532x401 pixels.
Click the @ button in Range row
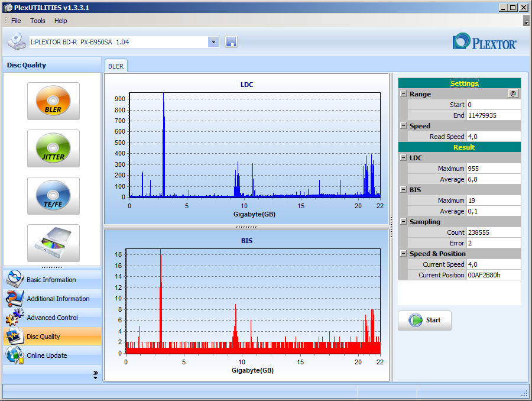click(x=513, y=93)
